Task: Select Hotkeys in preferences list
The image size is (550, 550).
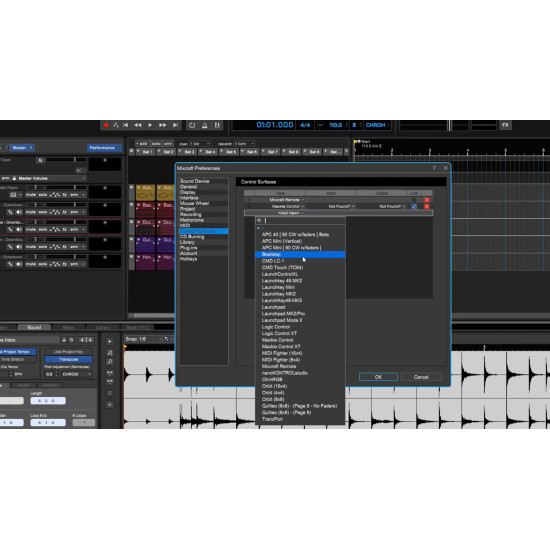Action: coord(188,259)
